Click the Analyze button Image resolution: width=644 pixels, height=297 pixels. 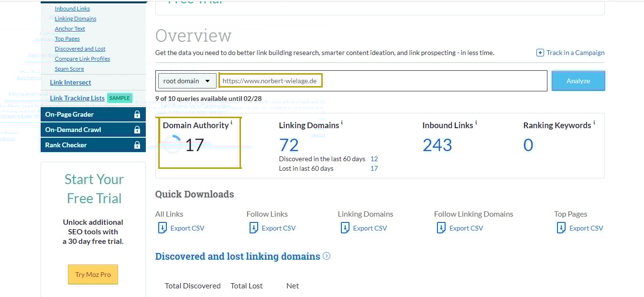(x=578, y=80)
